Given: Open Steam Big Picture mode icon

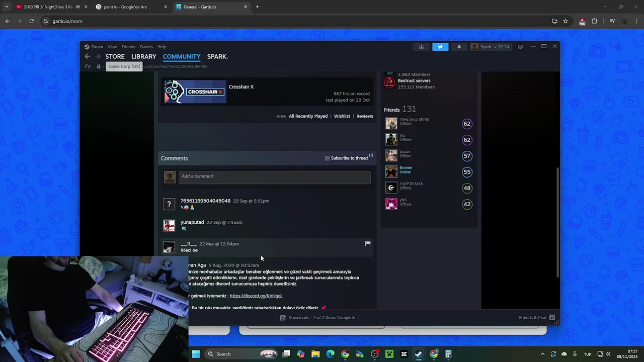Looking at the screenshot, I should pos(520,47).
